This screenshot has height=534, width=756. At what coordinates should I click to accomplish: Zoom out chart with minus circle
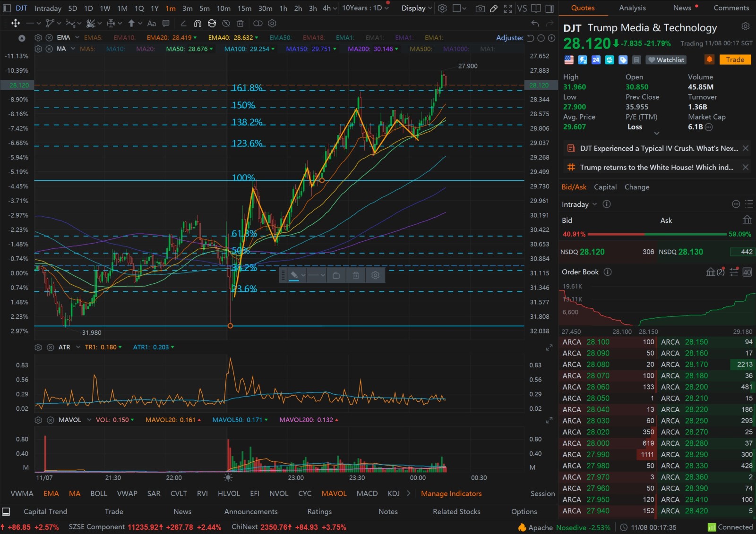pos(541,38)
